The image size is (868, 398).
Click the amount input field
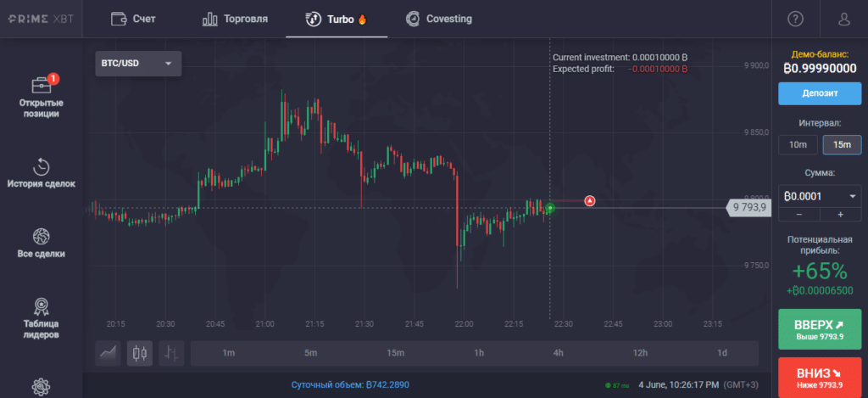tap(810, 197)
